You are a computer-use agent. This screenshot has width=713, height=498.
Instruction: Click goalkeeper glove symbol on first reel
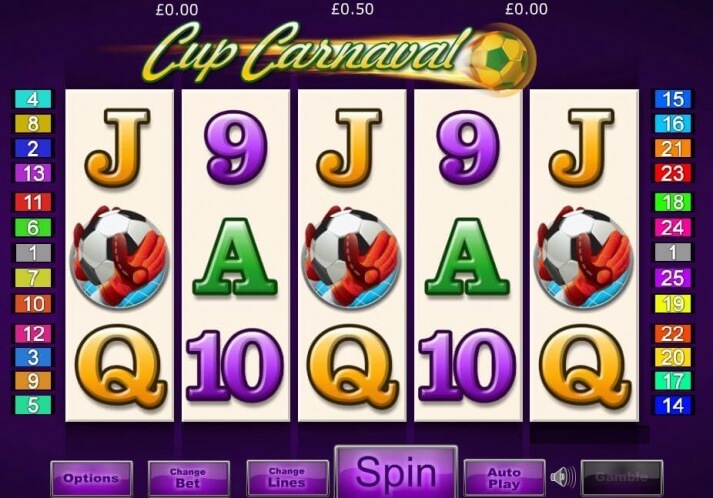pyautogui.click(x=119, y=257)
